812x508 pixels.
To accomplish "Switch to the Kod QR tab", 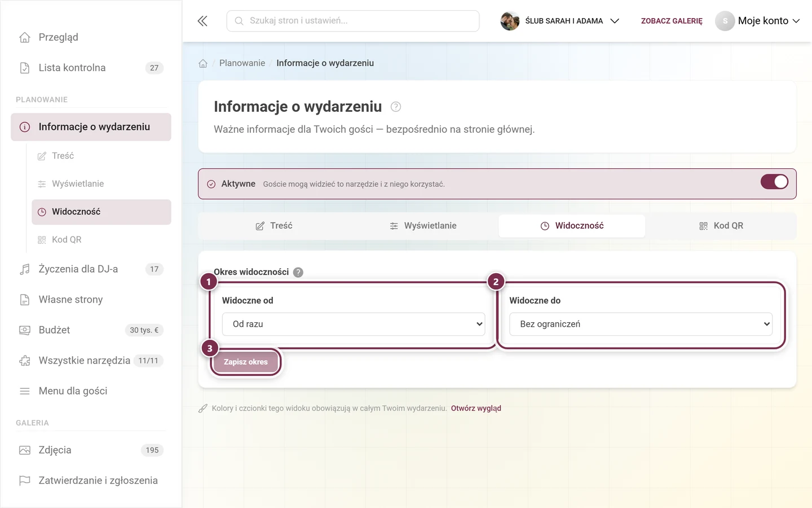I will 721,226.
